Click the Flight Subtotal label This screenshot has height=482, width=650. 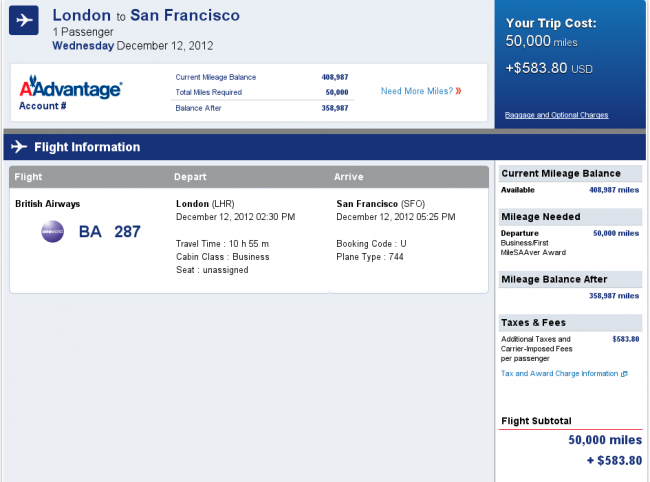pyautogui.click(x=536, y=421)
